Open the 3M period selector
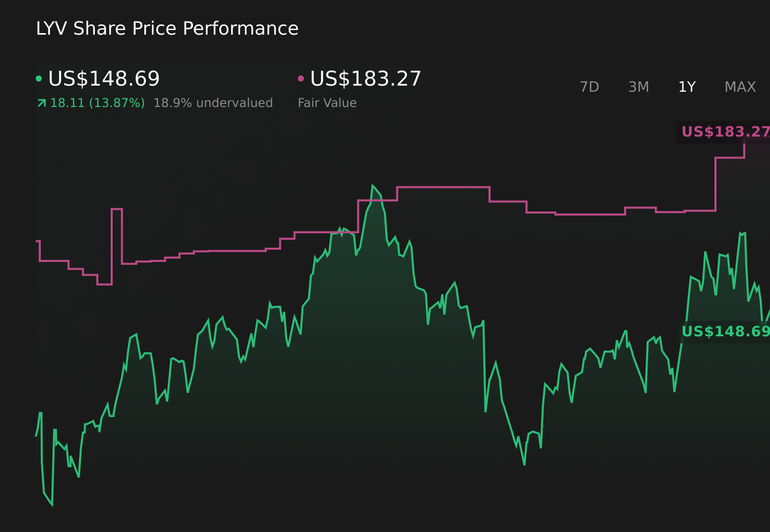Screen dimensions: 770x532 (638, 87)
